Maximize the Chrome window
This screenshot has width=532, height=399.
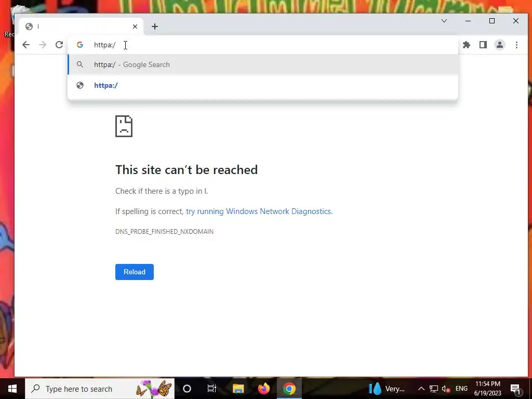[492, 21]
